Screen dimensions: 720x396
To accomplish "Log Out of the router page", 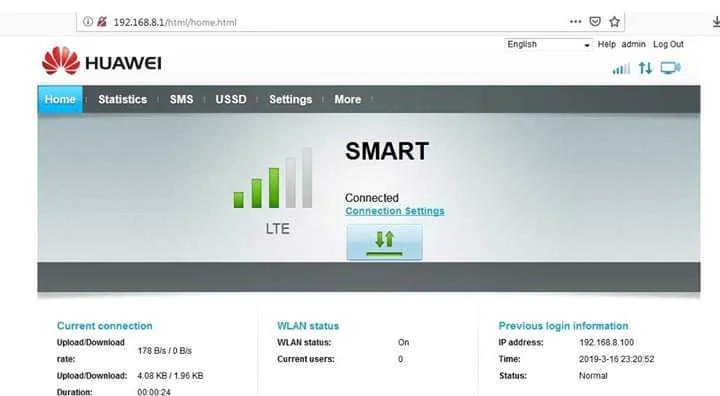I will point(668,44).
